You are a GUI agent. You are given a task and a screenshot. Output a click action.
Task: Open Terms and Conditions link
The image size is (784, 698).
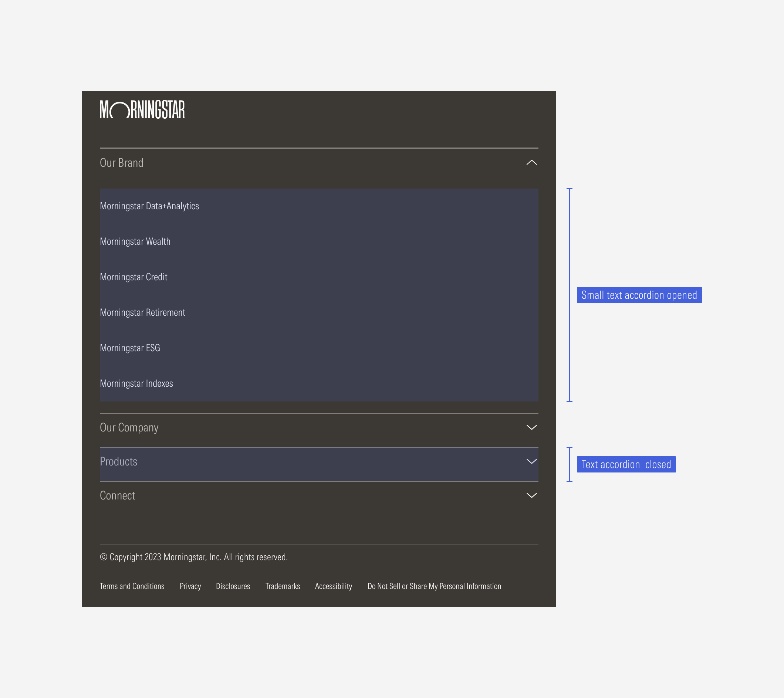pyautogui.click(x=132, y=586)
